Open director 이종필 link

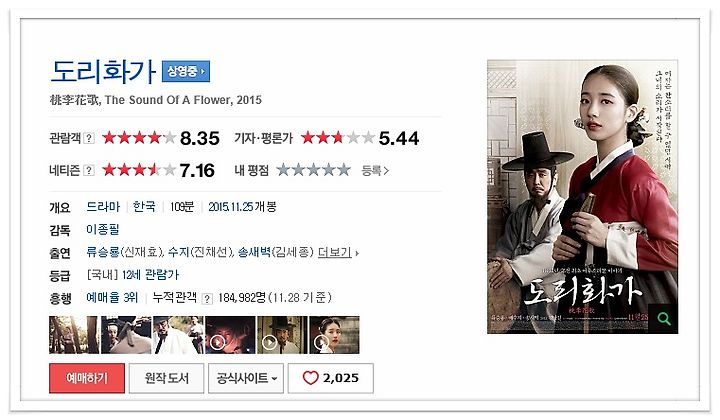[x=103, y=230]
